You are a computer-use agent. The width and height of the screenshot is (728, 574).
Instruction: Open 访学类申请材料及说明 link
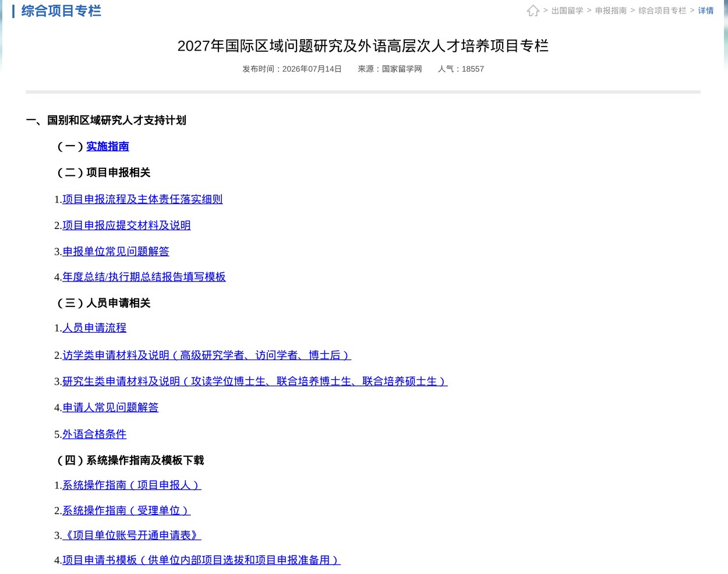point(207,355)
